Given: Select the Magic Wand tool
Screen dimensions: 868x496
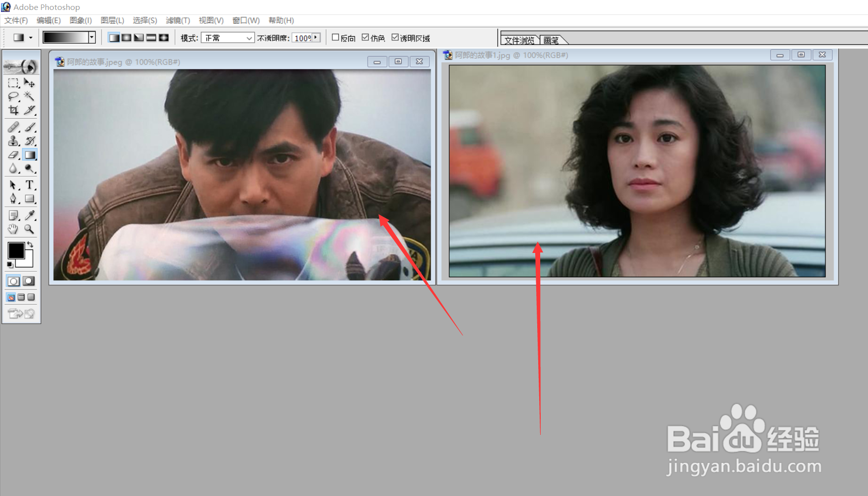Looking at the screenshot, I should coord(29,96).
